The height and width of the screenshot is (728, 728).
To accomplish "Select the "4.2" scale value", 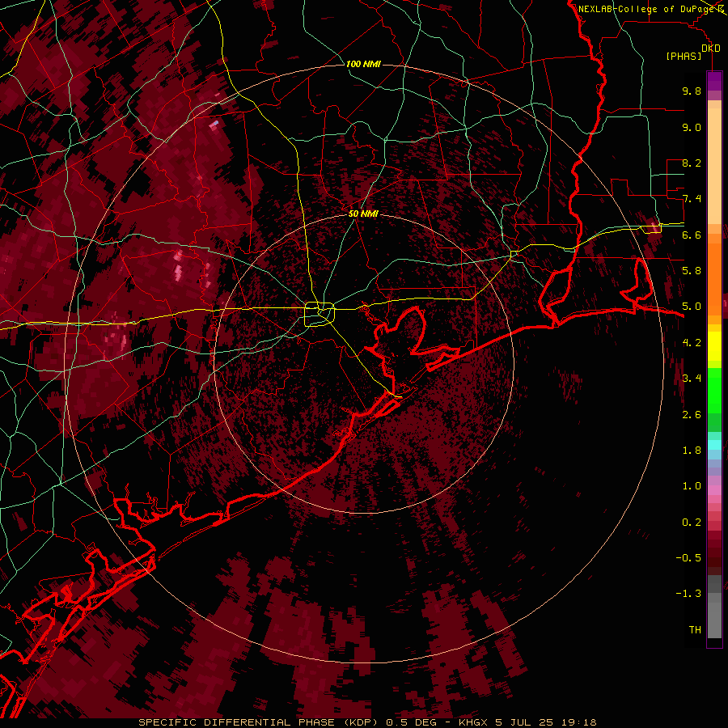I will [x=692, y=342].
